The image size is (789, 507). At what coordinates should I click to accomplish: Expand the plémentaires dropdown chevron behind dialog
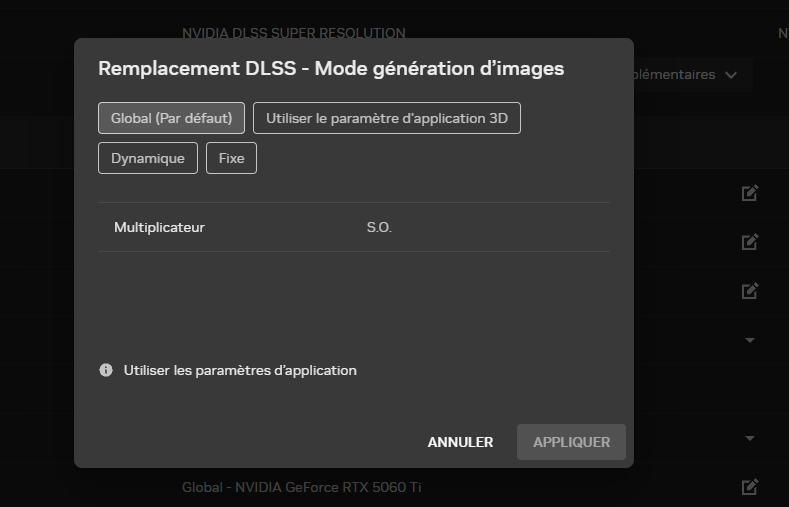731,75
